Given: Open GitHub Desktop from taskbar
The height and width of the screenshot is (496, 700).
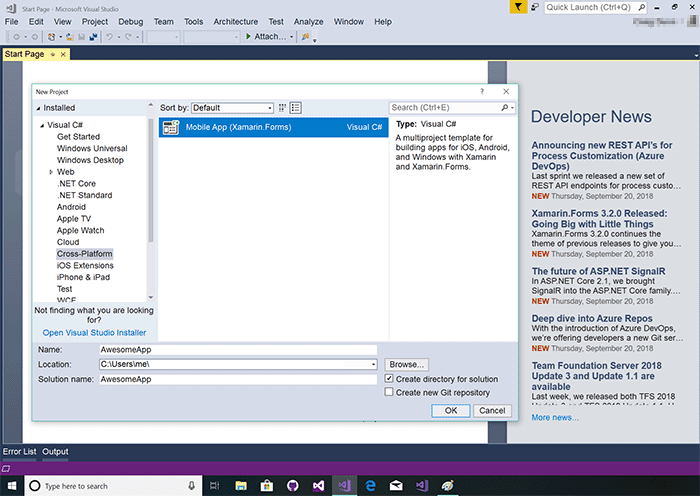Looking at the screenshot, I should pyautogui.click(x=293, y=486).
